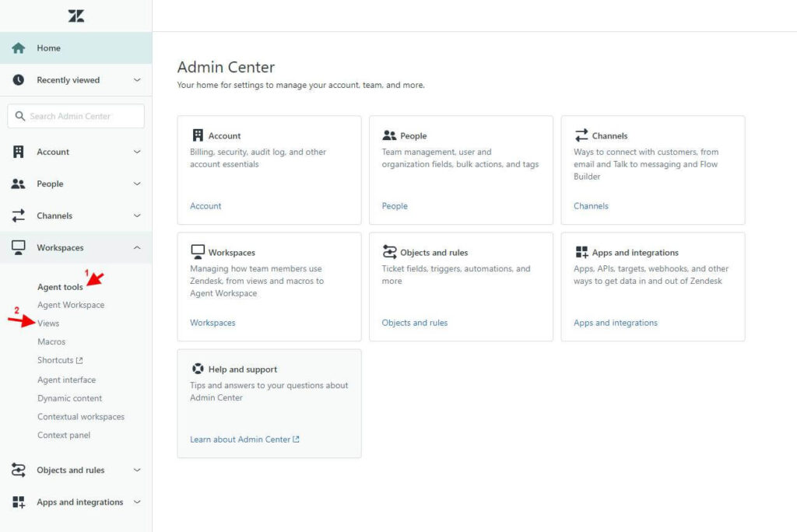Click 'Managing how team members use' description
This screenshot has width=797, height=532.
(257, 281)
